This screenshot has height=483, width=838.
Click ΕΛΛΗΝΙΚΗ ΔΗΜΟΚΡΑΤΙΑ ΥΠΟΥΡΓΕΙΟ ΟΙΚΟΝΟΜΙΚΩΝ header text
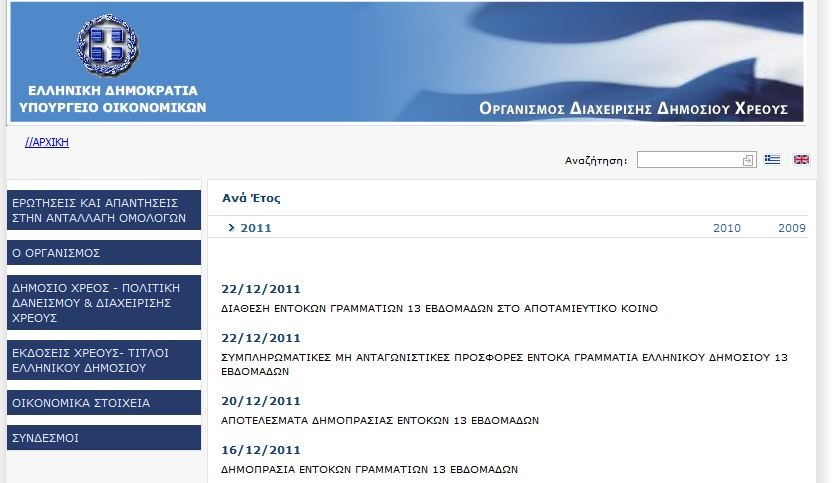pos(112,99)
